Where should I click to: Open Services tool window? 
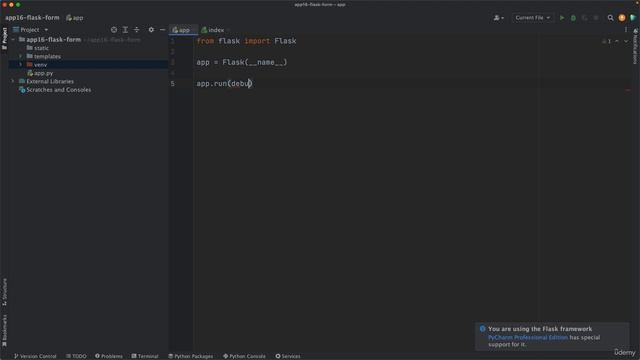(x=288, y=356)
